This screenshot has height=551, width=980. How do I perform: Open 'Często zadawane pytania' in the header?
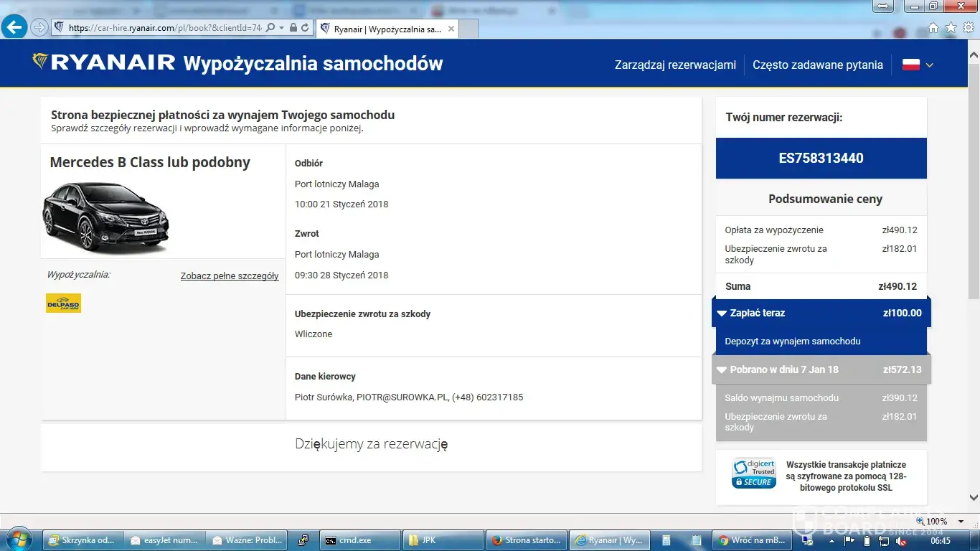point(817,65)
